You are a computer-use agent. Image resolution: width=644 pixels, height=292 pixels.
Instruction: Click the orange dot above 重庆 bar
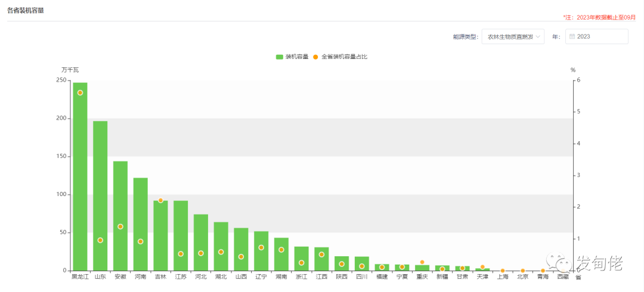[x=422, y=262]
